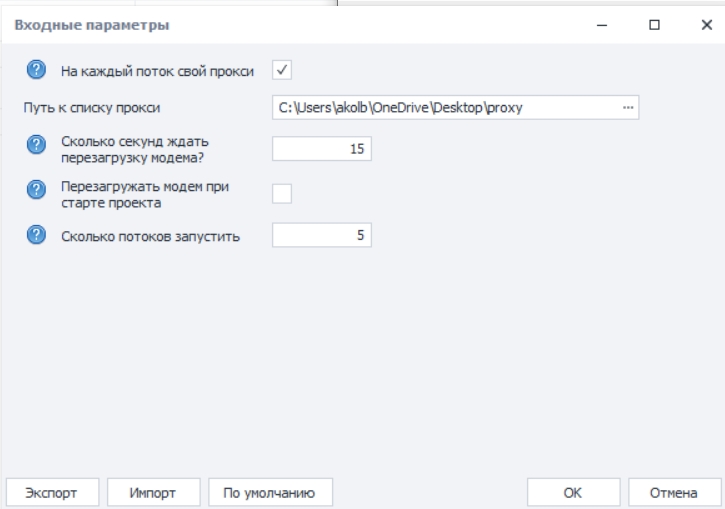Screen dimensions: 725x509
Task: Close the Входные параметры dialog
Action: coord(706,25)
